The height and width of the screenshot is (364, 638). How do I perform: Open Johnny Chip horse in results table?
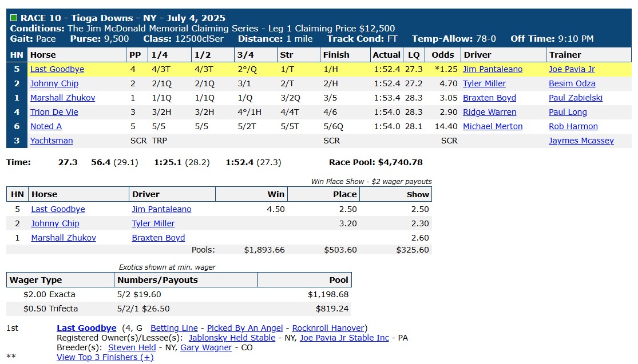(54, 83)
